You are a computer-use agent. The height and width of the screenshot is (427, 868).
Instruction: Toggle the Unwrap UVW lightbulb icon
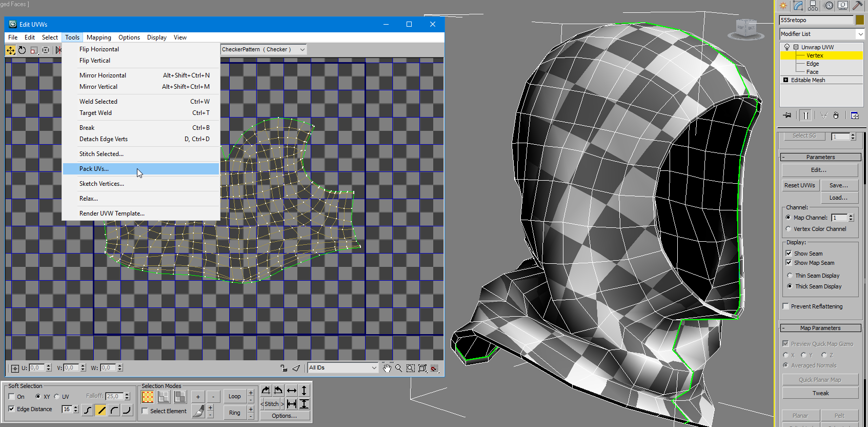pyautogui.click(x=787, y=47)
